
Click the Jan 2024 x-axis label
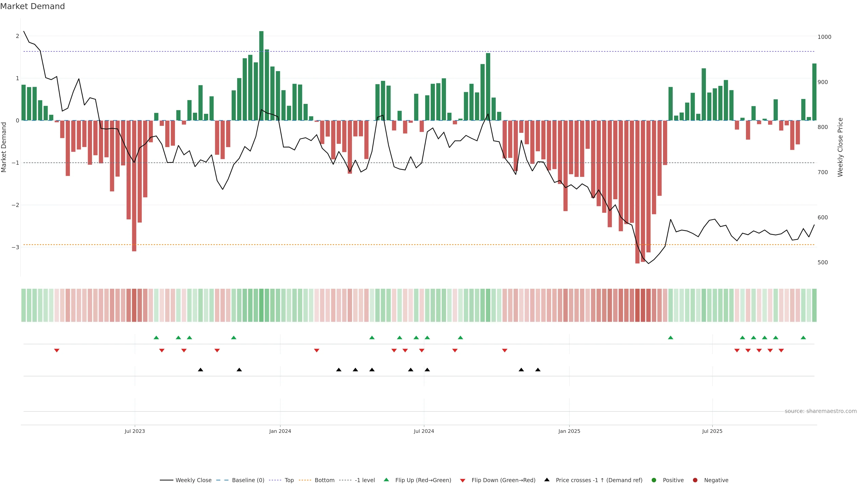click(x=280, y=431)
